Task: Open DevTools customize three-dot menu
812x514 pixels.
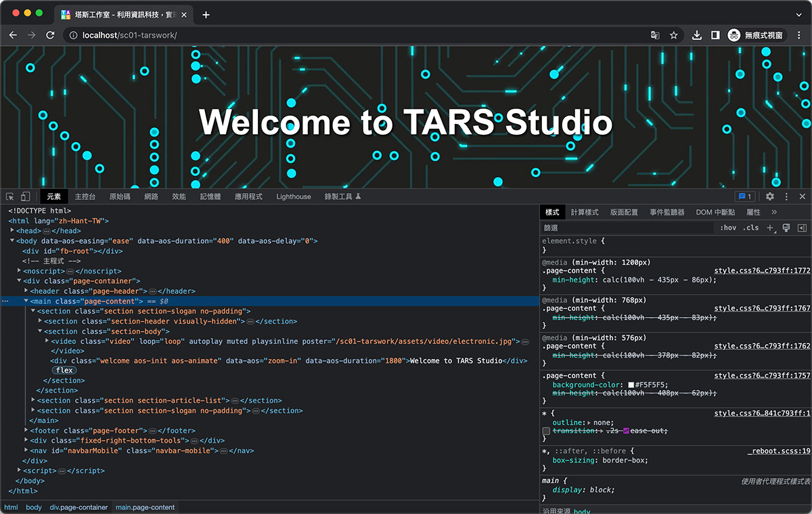Action: 786,196
